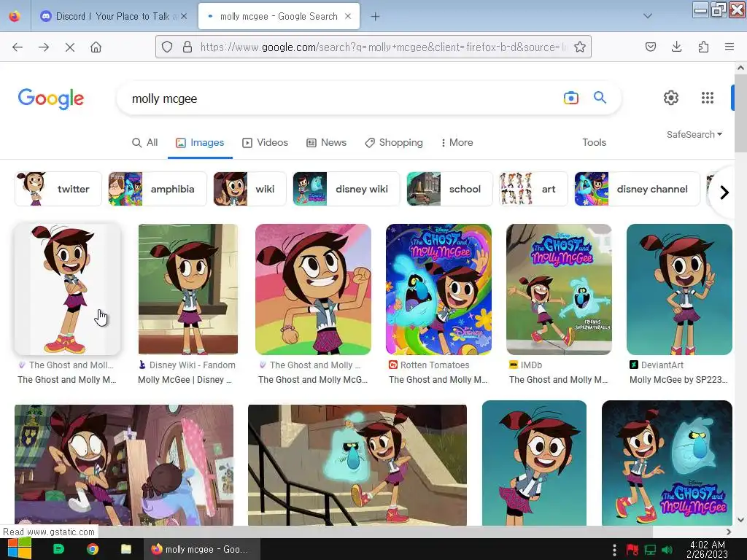Click the browser forward arrow
Image resolution: width=747 pixels, height=560 pixels.
click(x=43, y=47)
